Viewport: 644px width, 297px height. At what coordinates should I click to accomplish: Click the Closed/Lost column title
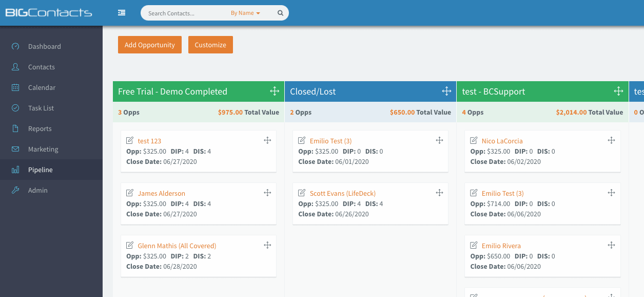click(x=313, y=91)
